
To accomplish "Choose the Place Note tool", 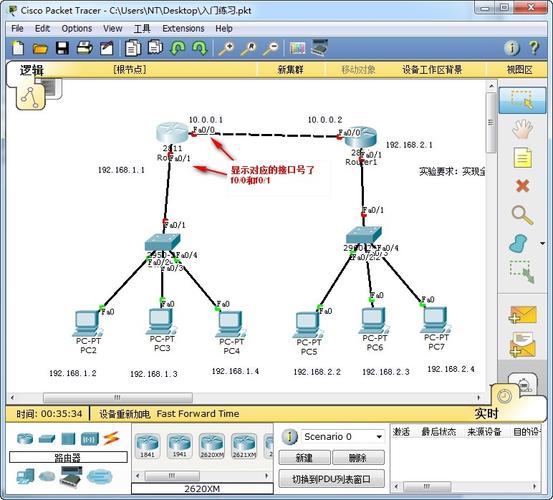I will (x=522, y=157).
